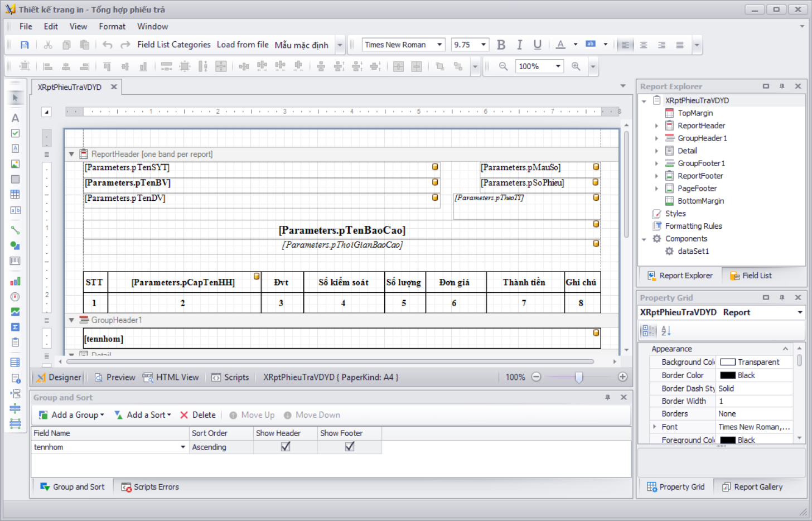Expand the Detail tree node
The height and width of the screenshot is (521, 812).
click(656, 151)
